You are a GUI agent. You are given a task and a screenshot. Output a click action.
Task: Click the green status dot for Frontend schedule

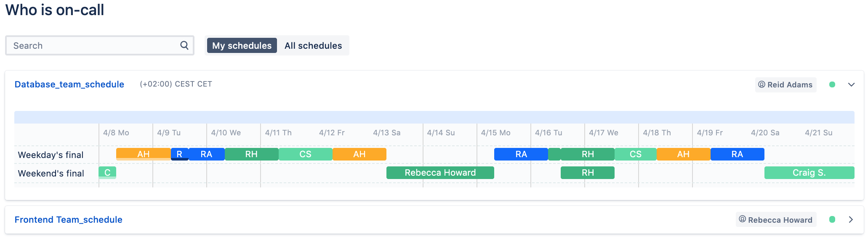point(832,219)
